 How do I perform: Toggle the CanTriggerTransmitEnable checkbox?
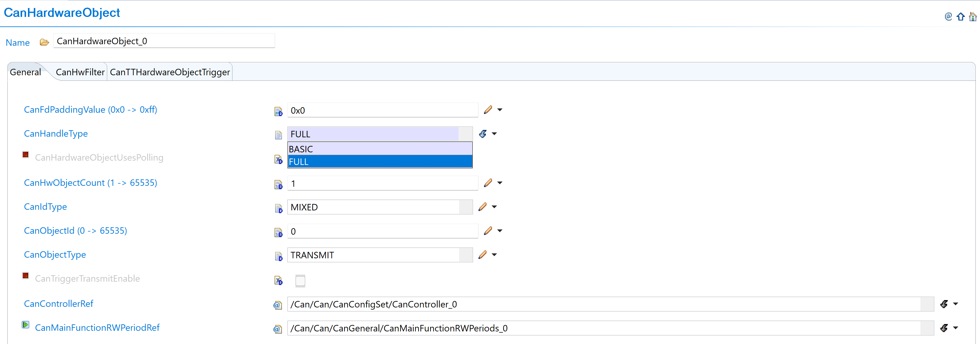coord(300,281)
